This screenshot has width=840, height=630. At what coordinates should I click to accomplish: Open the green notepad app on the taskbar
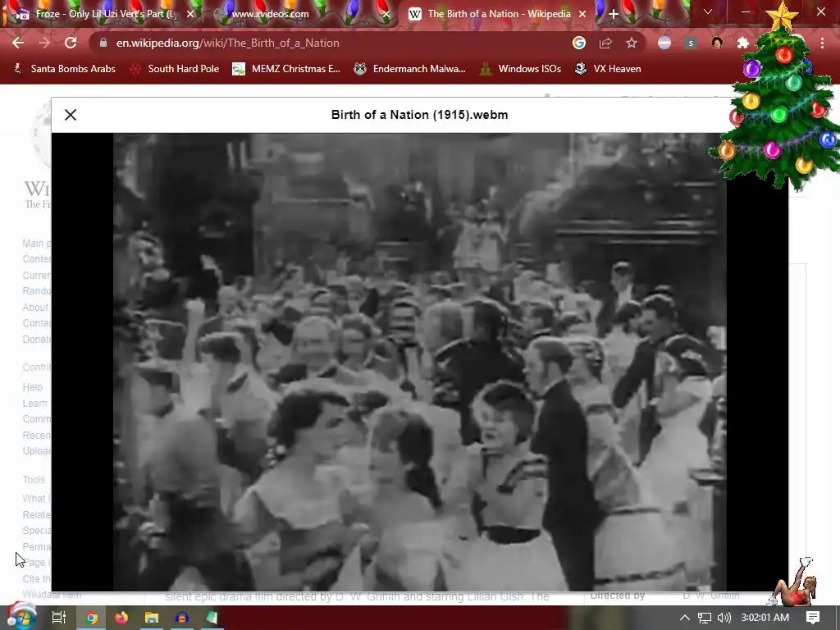click(212, 618)
